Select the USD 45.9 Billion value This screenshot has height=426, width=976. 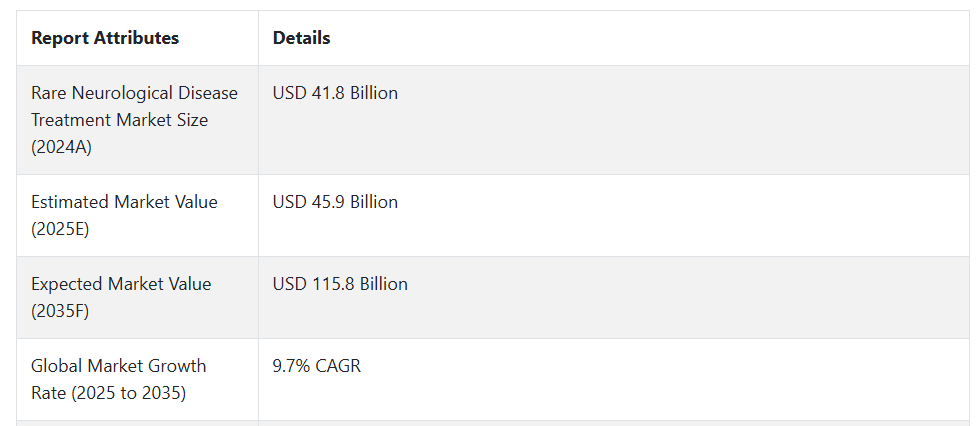coord(335,202)
